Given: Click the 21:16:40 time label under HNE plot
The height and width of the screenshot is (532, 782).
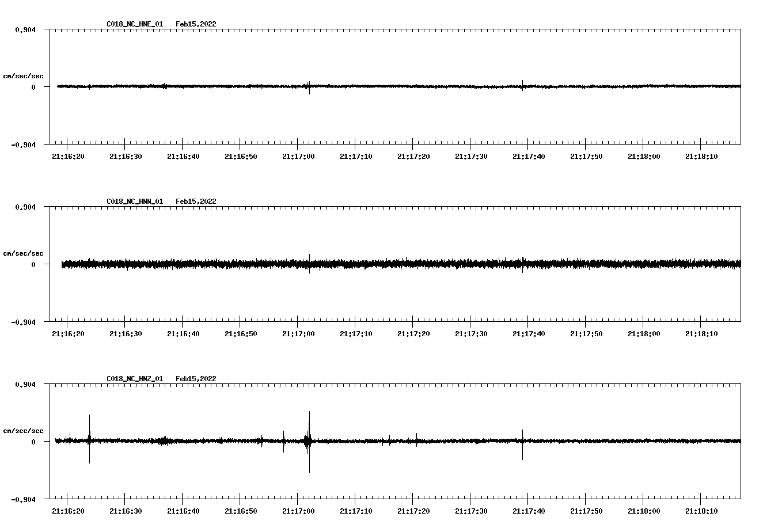Looking at the screenshot, I should 183,157.
